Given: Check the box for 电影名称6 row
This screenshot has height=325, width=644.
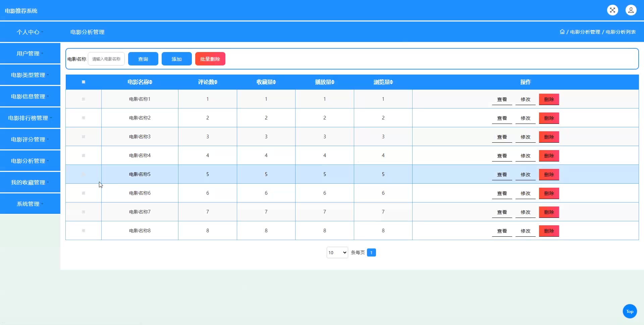Looking at the screenshot, I should coord(84,193).
